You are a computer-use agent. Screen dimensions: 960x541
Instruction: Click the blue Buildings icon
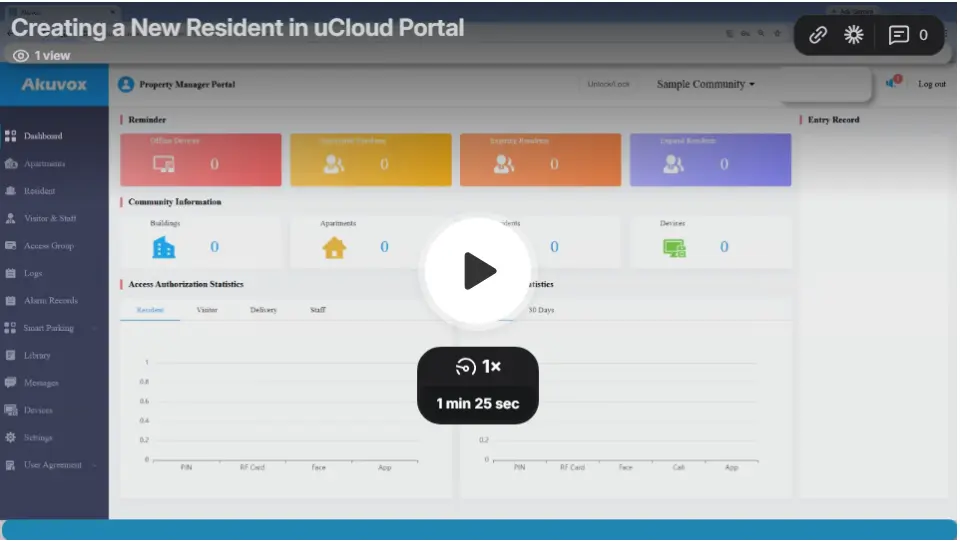(163, 247)
